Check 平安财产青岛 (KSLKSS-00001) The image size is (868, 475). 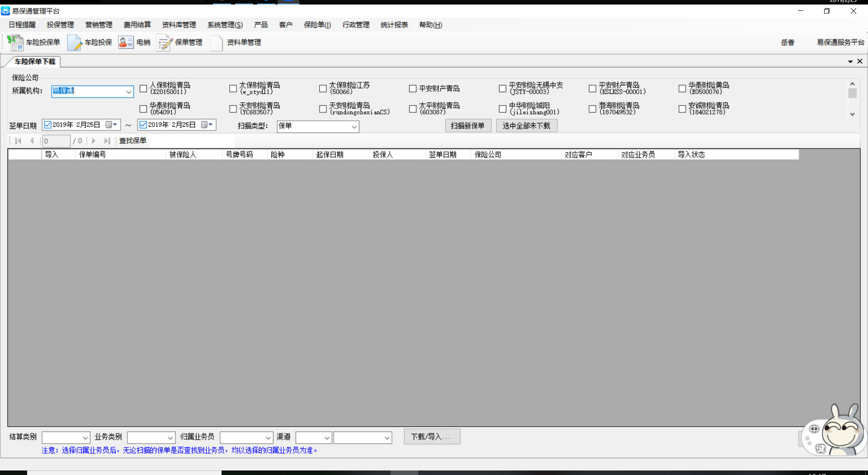592,89
